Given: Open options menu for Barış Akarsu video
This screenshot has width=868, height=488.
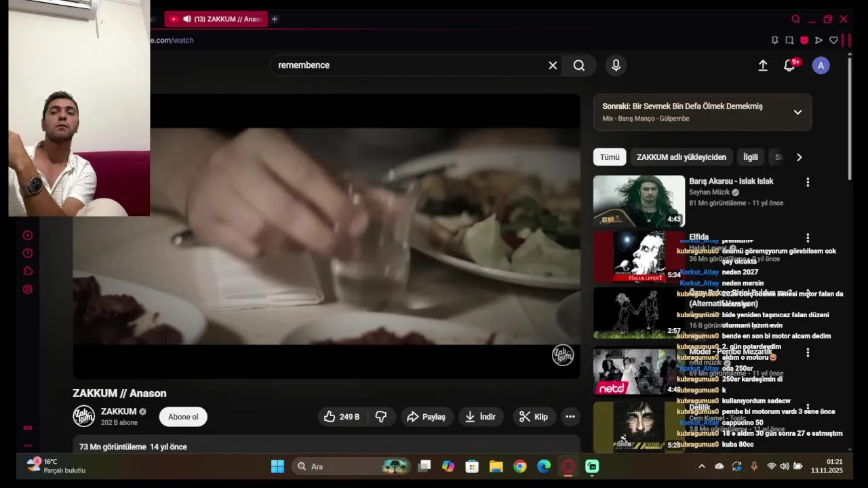Looking at the screenshot, I should tap(808, 182).
